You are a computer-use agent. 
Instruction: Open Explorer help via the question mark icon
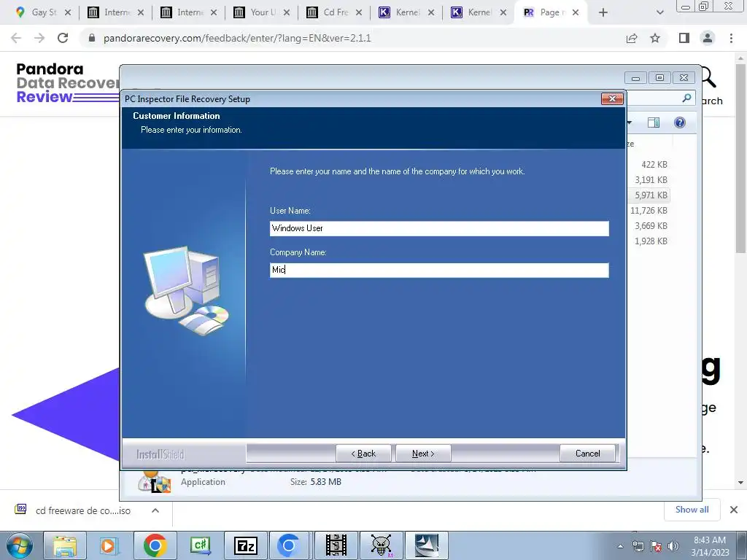(x=680, y=122)
